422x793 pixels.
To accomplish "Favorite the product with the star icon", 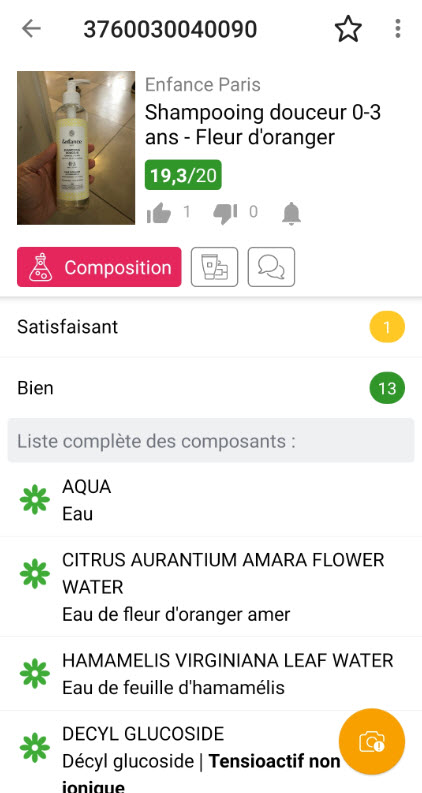I will click(348, 29).
